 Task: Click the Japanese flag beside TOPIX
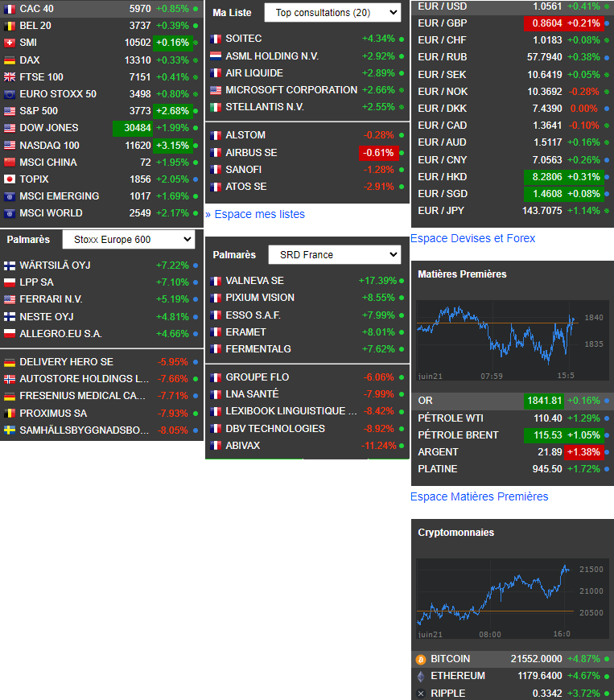(10, 179)
